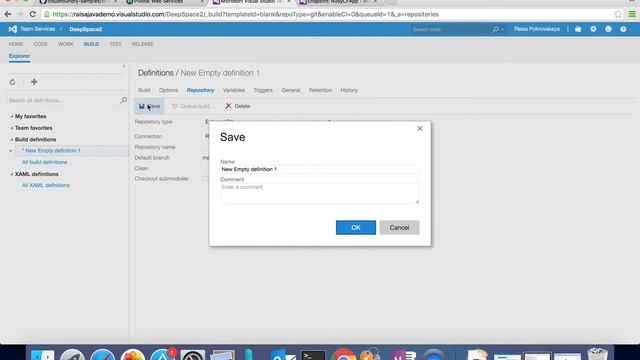Screen dimensions: 640x360
Task: Open the Retention tab
Action: click(320, 90)
